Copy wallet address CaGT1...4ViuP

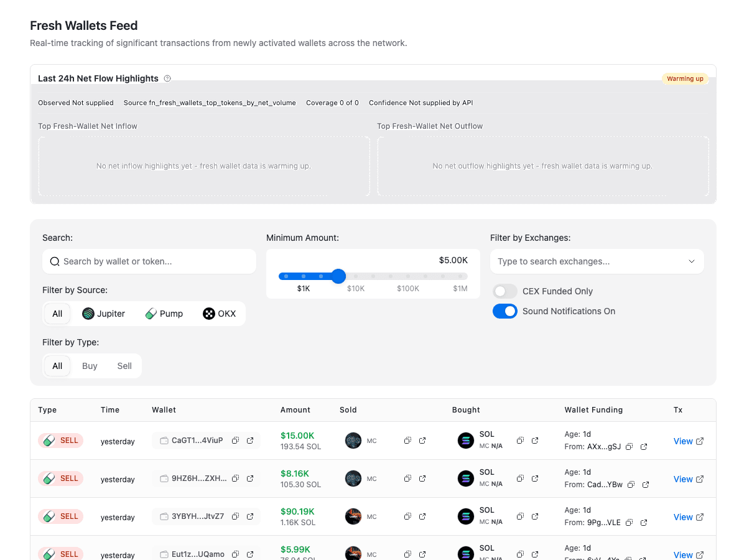tap(236, 441)
